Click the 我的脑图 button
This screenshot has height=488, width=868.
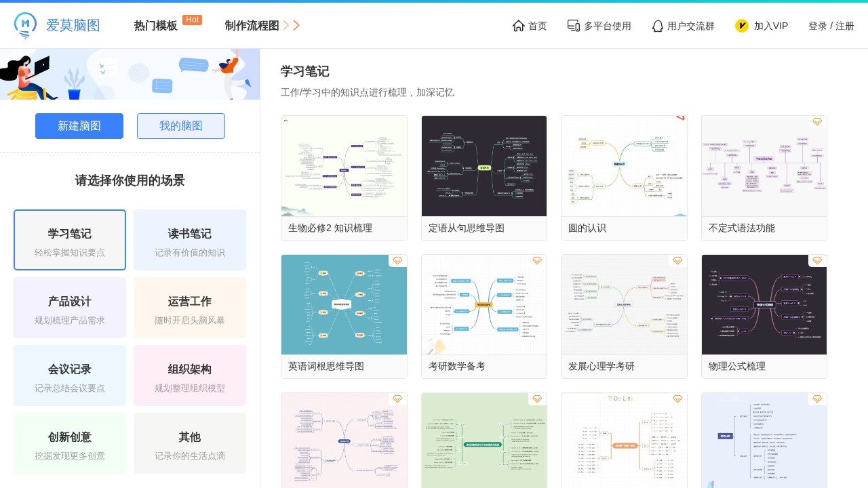[181, 126]
